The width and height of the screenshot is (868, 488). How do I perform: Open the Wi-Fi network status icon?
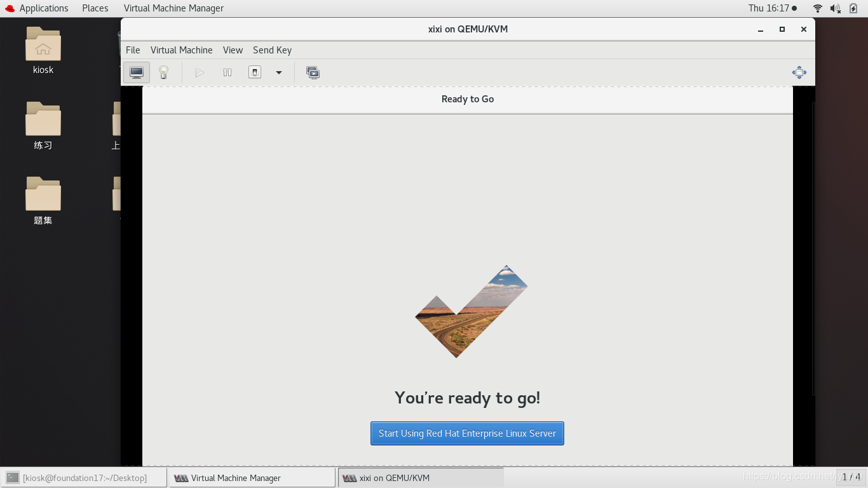coord(818,8)
